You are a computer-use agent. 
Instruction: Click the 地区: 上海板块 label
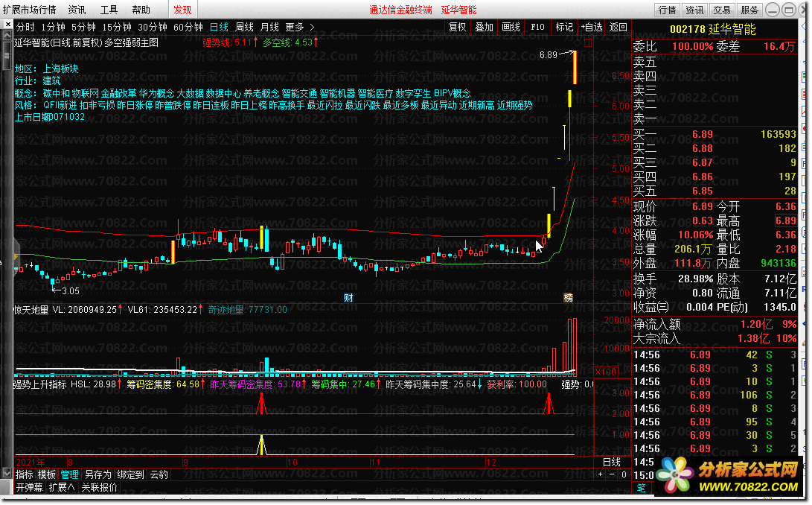coord(47,69)
